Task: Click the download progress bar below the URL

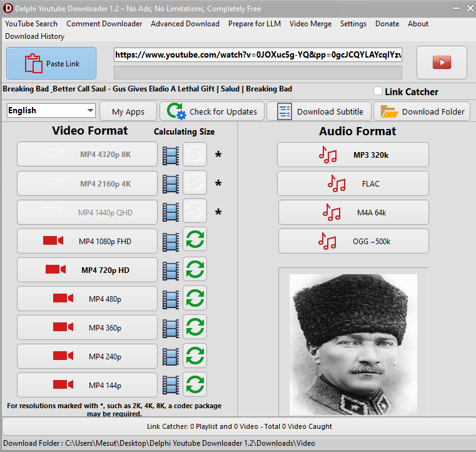Action: (258, 73)
